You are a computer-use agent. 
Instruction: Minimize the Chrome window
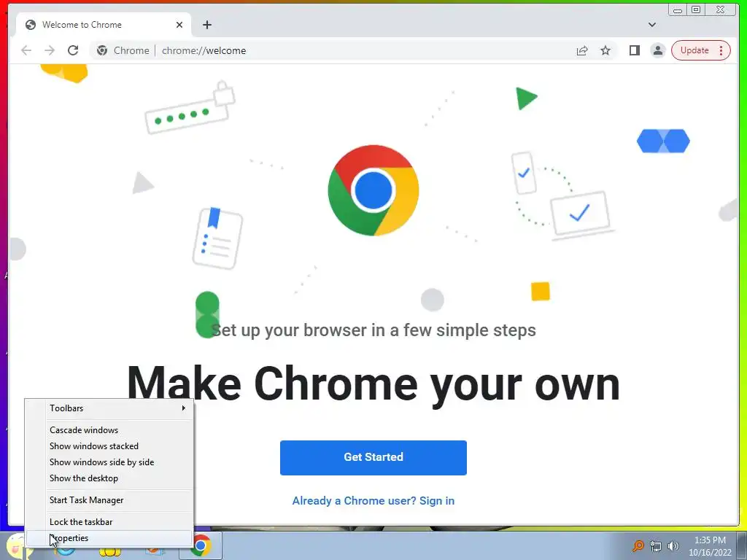[678, 10]
